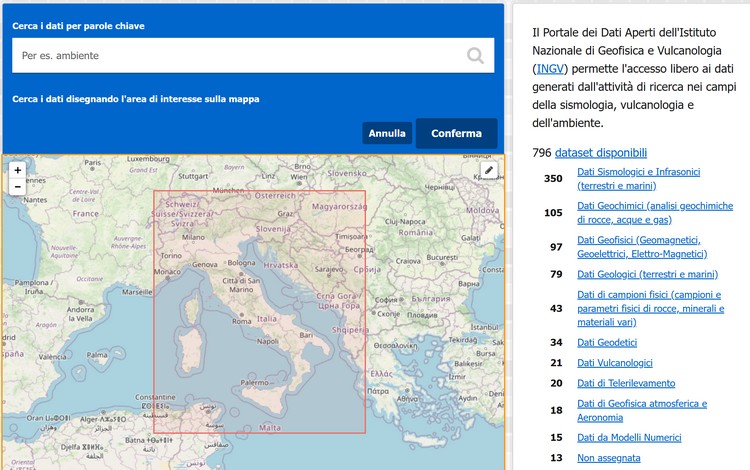Click the magnifier search icon
The height and width of the screenshot is (470, 750).
tap(475, 55)
